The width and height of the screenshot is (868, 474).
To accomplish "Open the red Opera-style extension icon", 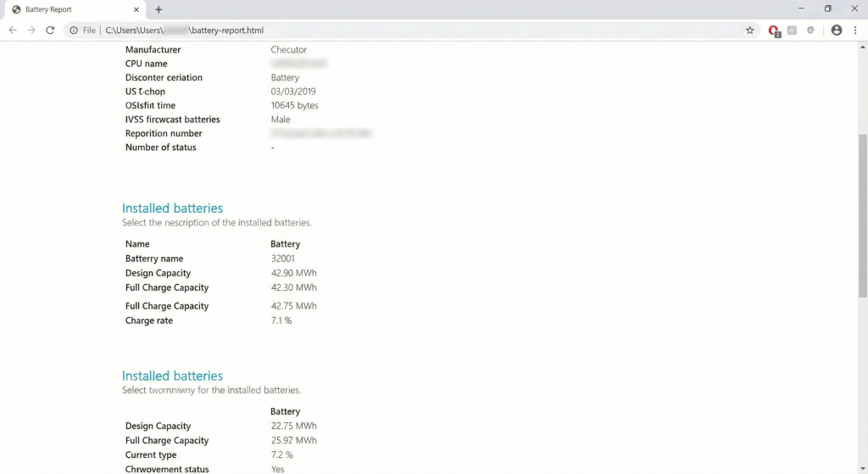I will [x=773, y=30].
